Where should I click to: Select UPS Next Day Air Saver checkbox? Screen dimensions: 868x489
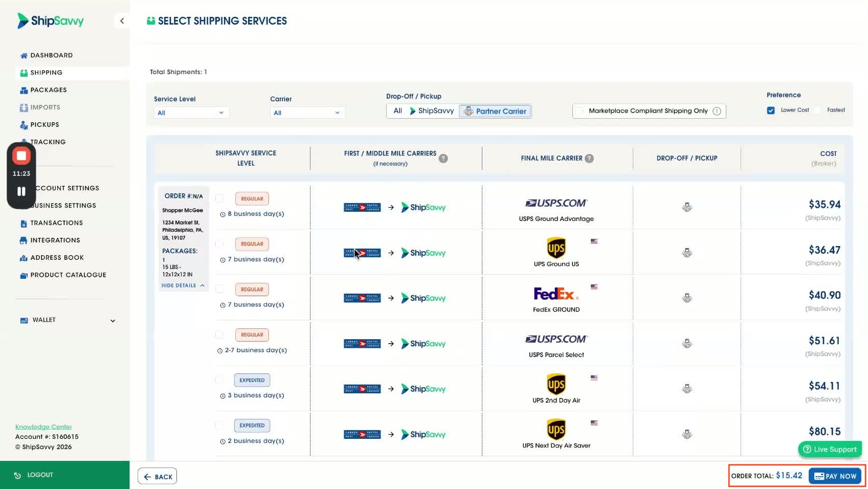click(x=219, y=425)
